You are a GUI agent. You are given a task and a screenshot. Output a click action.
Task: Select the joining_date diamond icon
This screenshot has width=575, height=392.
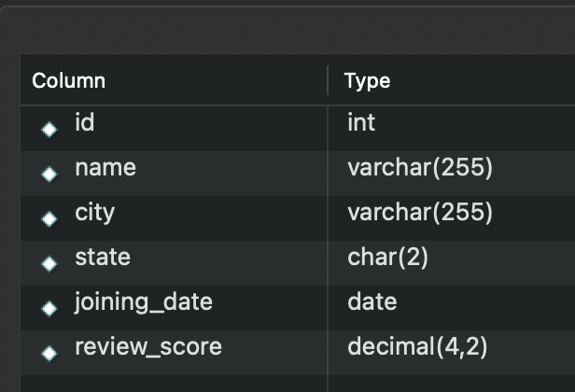(x=50, y=309)
